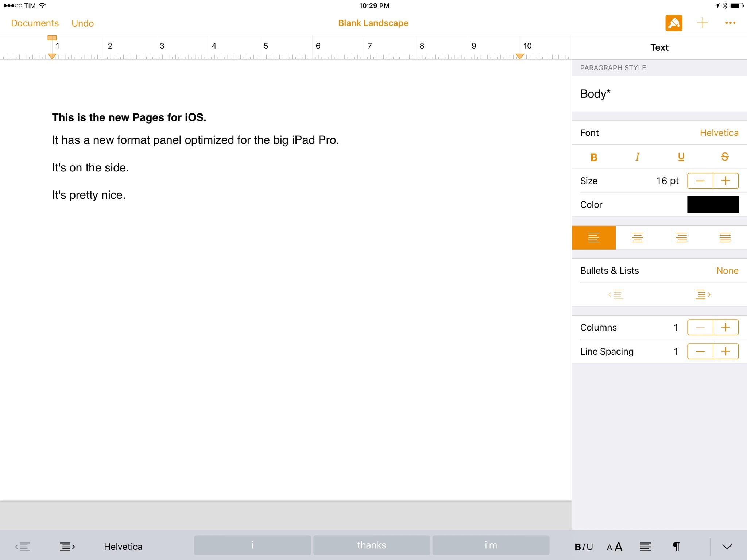The image size is (747, 560).
Task: Toggle Underline in the Text panel
Action: (x=681, y=157)
